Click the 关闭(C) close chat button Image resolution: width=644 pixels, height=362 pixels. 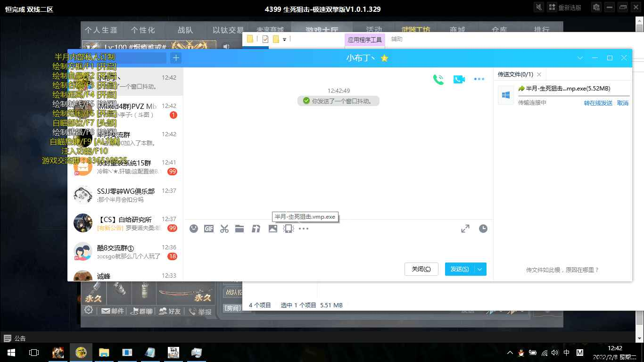pyautogui.click(x=421, y=269)
